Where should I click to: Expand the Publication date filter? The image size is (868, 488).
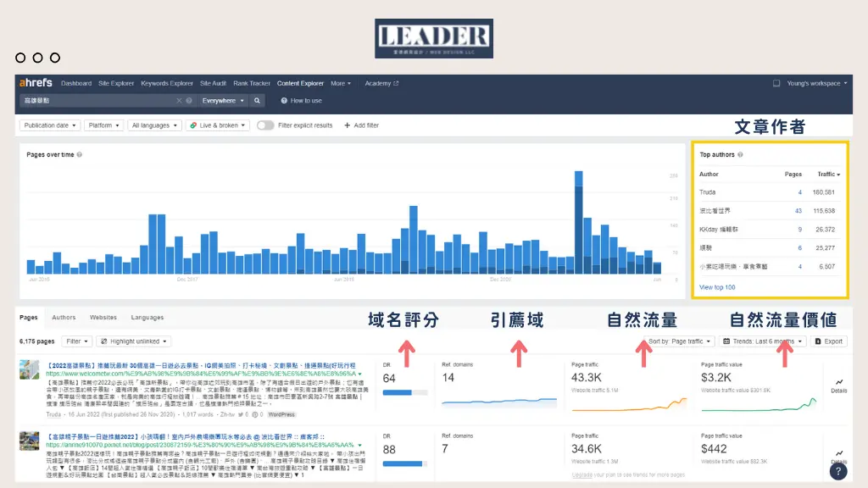(x=50, y=125)
